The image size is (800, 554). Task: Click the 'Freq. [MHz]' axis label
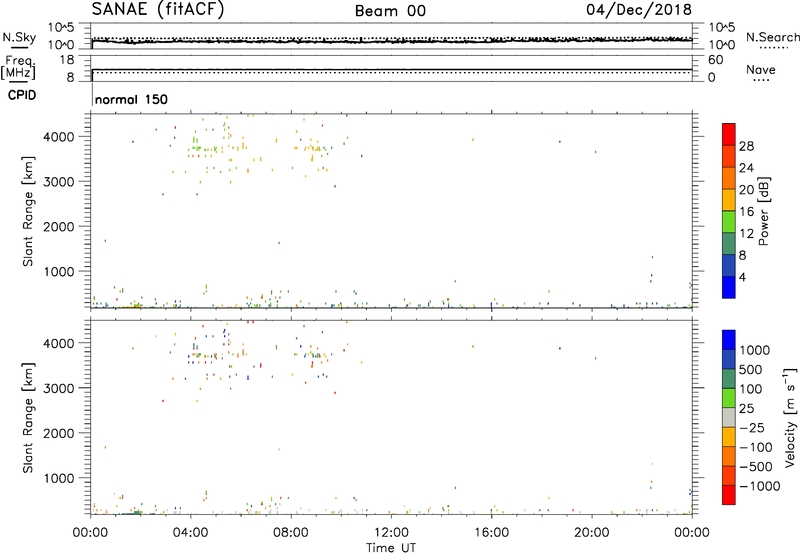pos(18,67)
